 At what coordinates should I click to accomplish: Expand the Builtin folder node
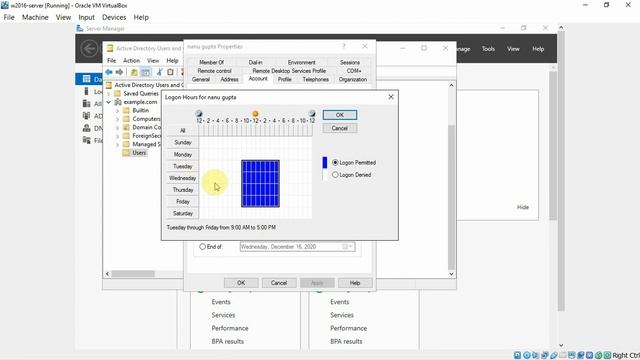(x=118, y=111)
